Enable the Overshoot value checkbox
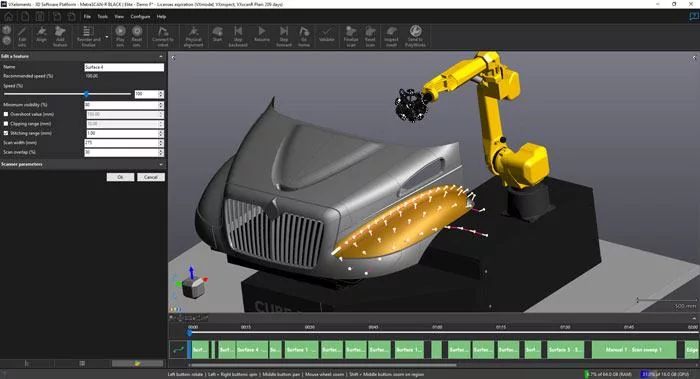This screenshot has height=379, width=700. (x=6, y=114)
